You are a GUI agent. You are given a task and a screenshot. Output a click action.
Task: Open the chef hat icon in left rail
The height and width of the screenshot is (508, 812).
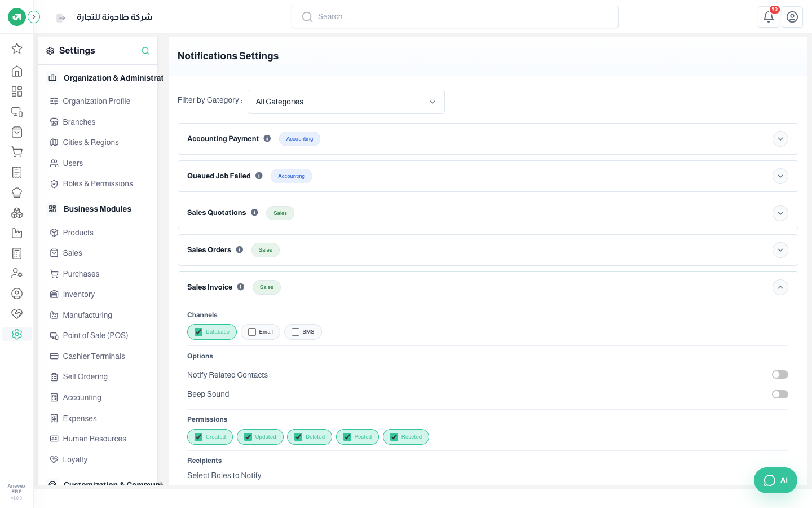click(x=17, y=192)
